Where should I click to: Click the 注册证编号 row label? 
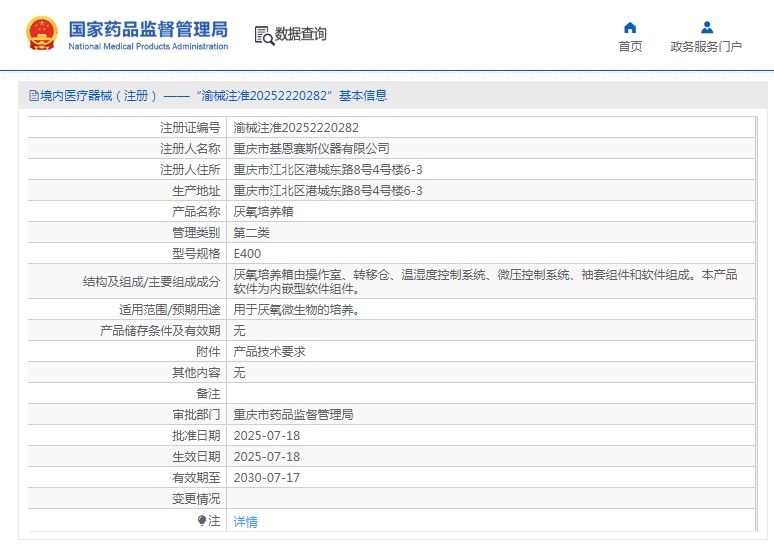tap(190, 128)
